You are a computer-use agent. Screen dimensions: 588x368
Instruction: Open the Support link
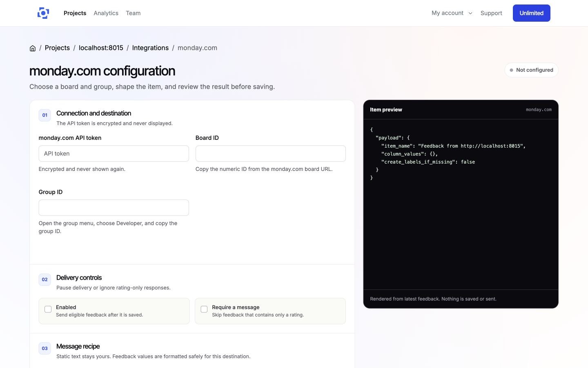pos(491,13)
